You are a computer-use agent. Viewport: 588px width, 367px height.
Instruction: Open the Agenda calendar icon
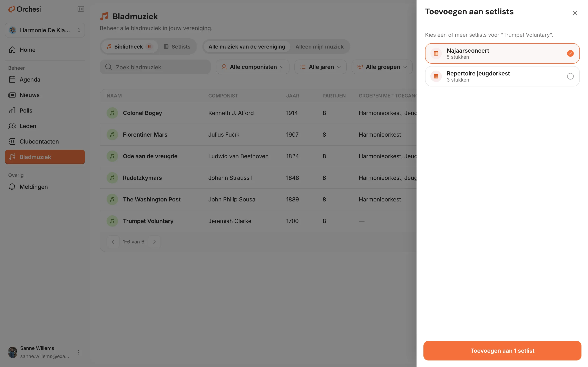(12, 79)
